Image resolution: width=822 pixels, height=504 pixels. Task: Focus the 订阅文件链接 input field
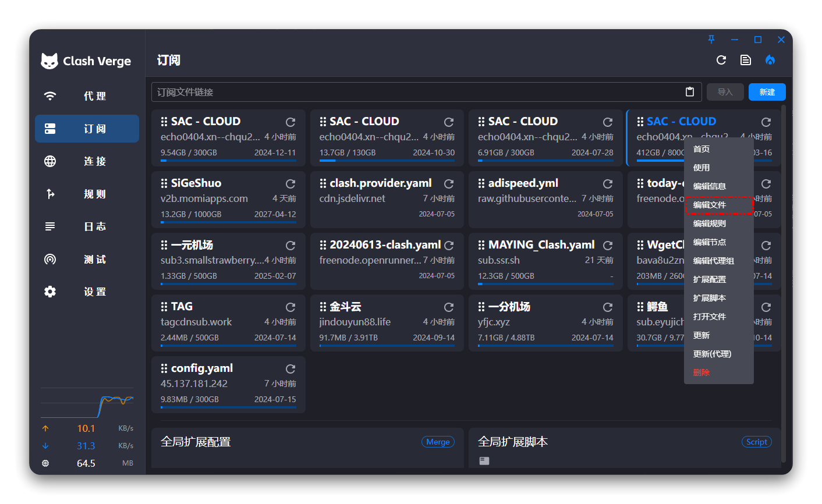(416, 92)
